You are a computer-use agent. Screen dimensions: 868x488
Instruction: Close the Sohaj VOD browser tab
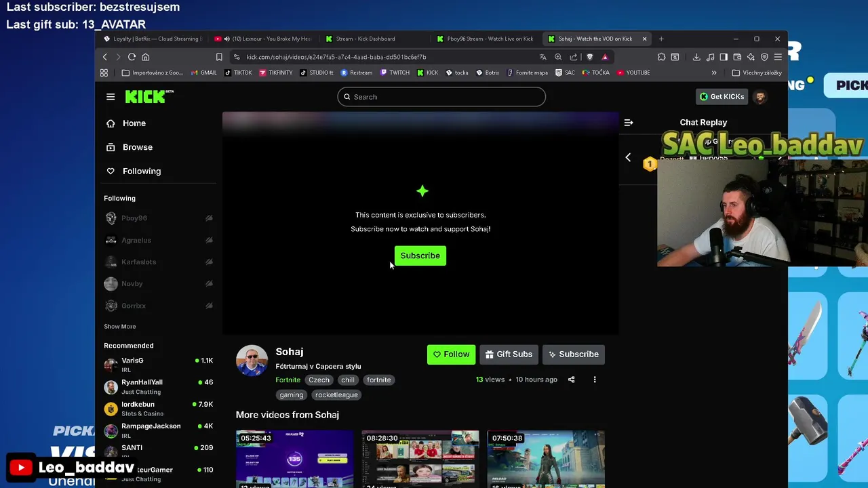644,39
